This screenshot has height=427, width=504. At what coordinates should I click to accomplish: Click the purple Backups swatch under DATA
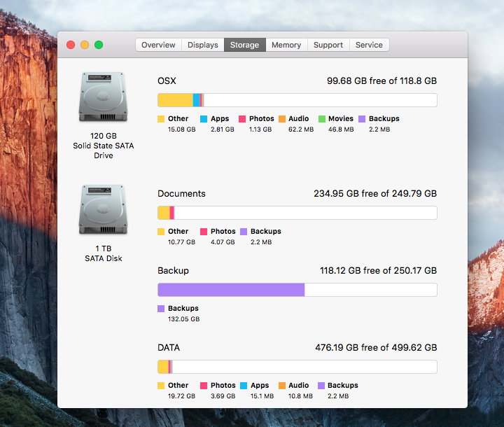(321, 386)
